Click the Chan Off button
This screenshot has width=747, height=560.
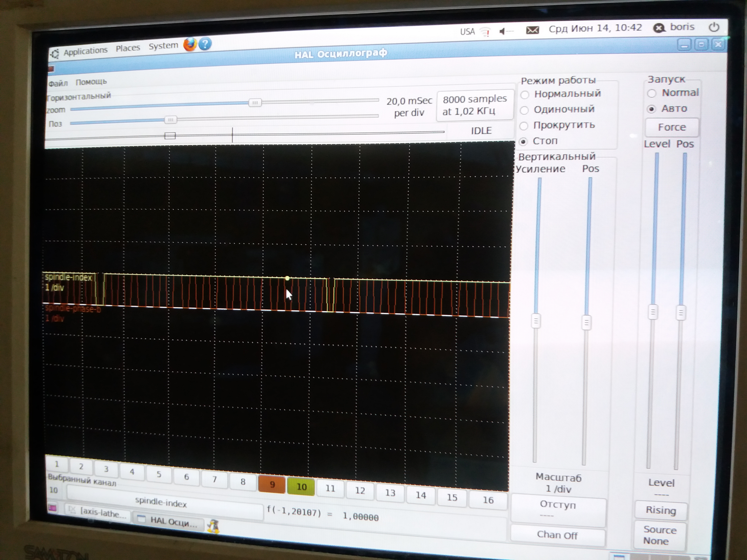(x=557, y=535)
